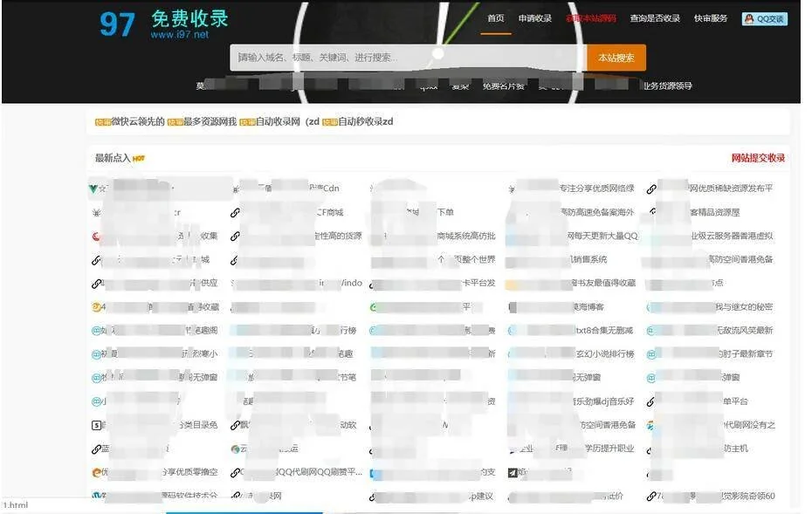The image size is (812, 514).
Task: Open the 玄幻小说排行榜 listing link
Action: [x=603, y=354]
